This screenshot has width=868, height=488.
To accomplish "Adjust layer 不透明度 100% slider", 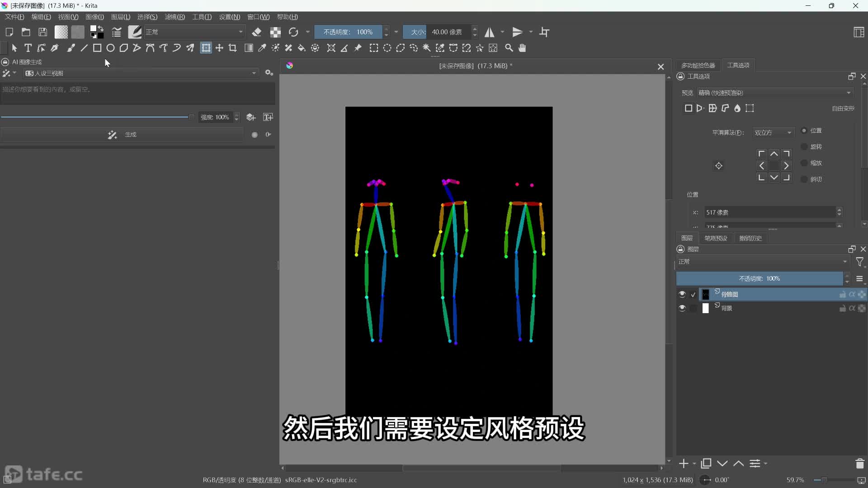I will pos(759,279).
